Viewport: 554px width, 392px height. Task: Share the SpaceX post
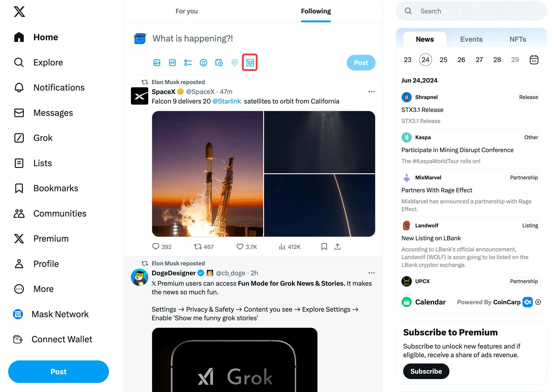pyautogui.click(x=337, y=246)
